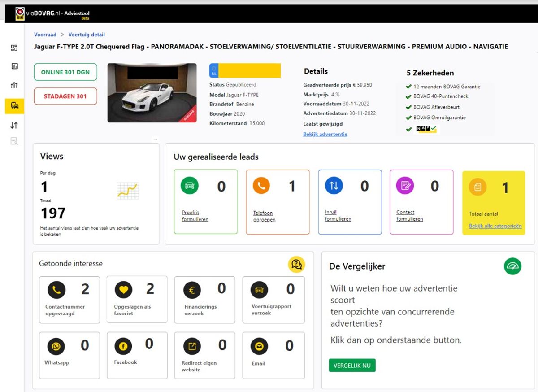Image resolution: width=538 pixels, height=392 pixels.
Task: Click the green speedometer Vergelijker icon
Action: 512,266
